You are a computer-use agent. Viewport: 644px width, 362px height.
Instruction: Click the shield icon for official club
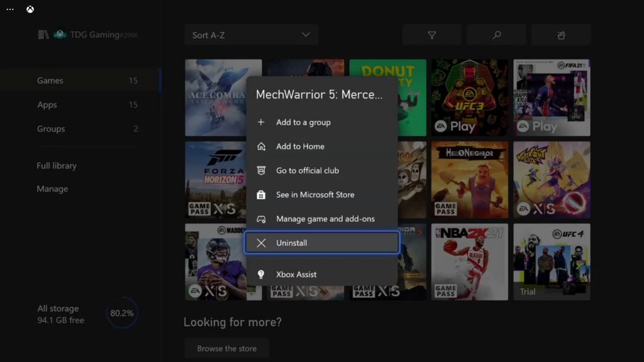pos(261,170)
